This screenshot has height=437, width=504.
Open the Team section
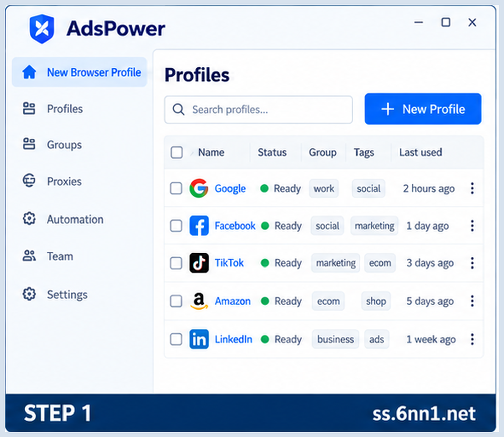click(x=60, y=256)
